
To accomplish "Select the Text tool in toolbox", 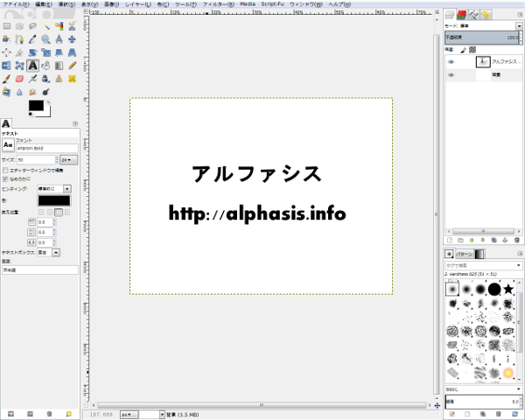I will [33, 66].
